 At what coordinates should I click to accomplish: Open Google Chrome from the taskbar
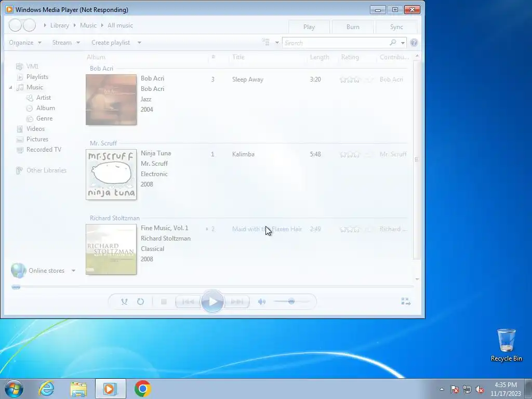coord(142,389)
